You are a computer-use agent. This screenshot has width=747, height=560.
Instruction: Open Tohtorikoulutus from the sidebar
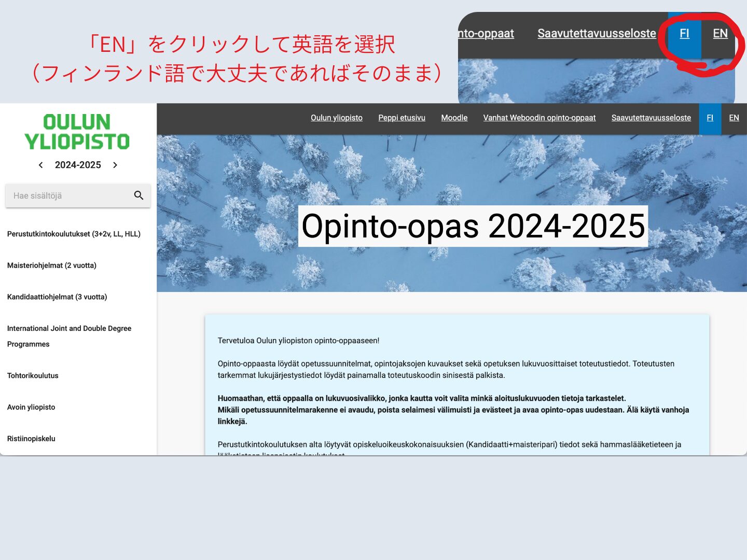pos(33,376)
